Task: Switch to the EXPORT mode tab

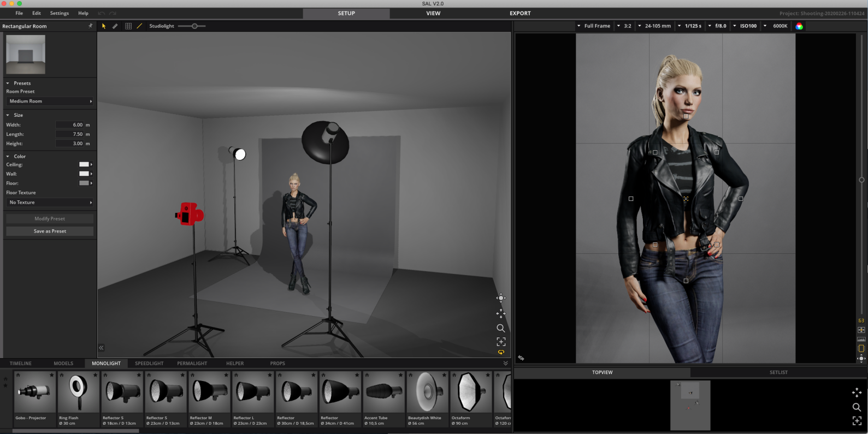Action: tap(520, 13)
